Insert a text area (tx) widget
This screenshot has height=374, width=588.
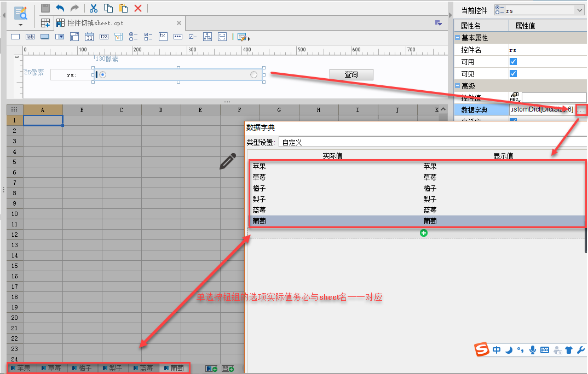163,37
